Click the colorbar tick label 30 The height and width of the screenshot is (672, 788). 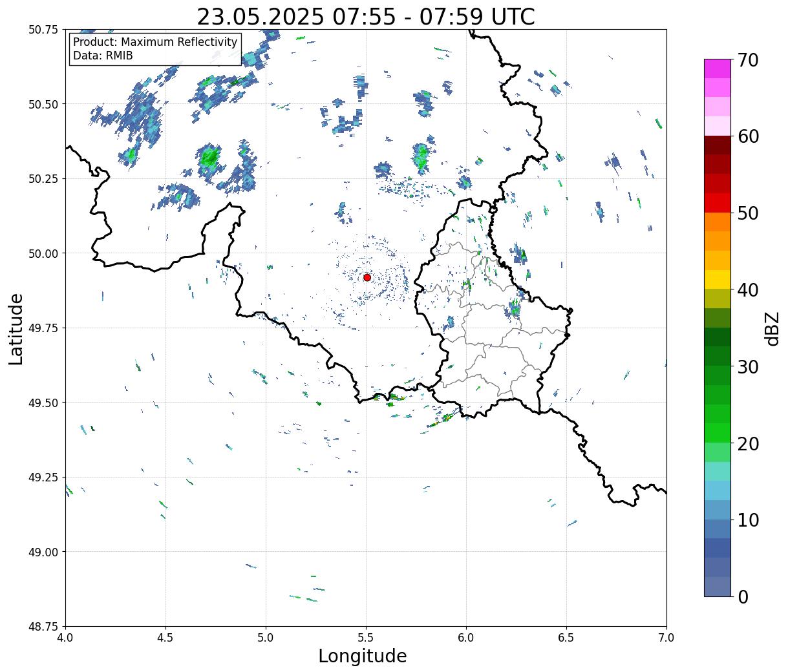tap(747, 366)
